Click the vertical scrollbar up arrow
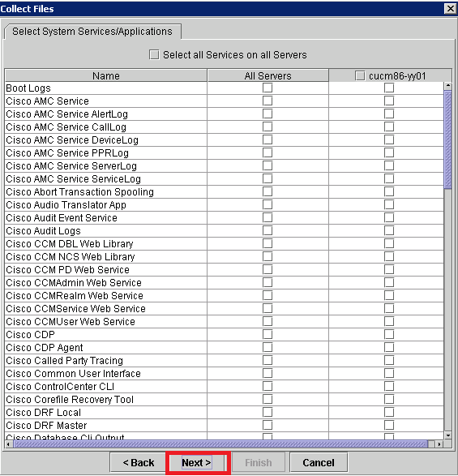 tap(448, 86)
